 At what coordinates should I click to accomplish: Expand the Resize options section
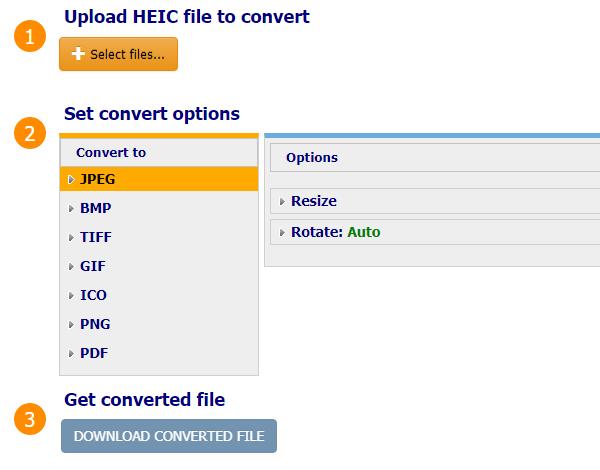tap(313, 201)
